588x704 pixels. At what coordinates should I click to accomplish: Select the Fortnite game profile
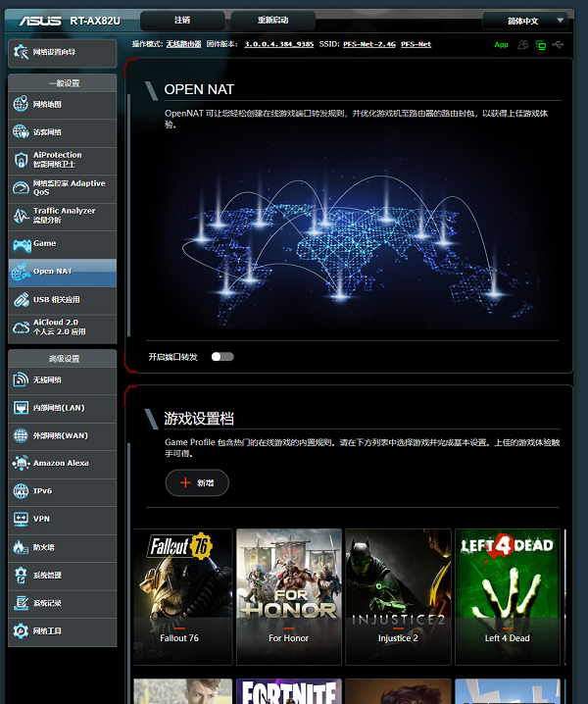pos(289,691)
